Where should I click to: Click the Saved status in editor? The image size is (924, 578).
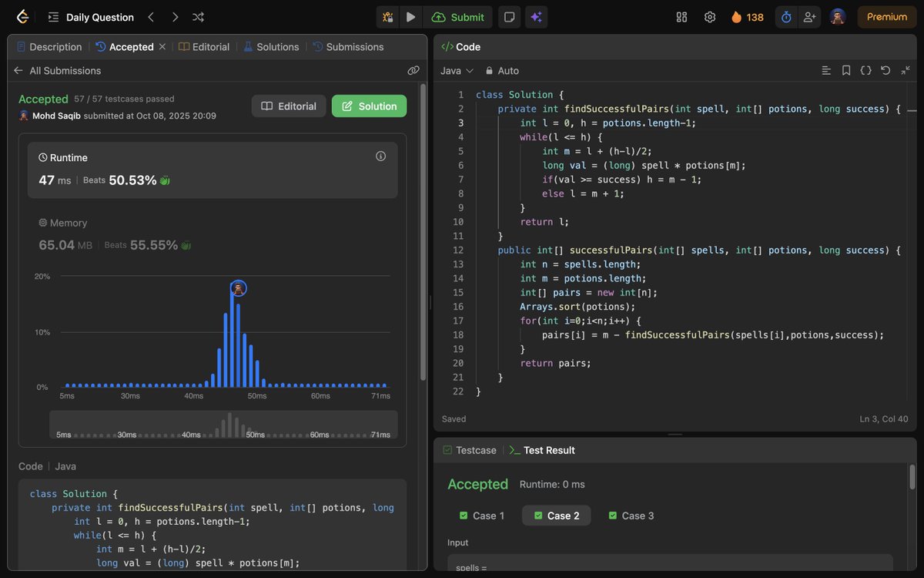(454, 419)
